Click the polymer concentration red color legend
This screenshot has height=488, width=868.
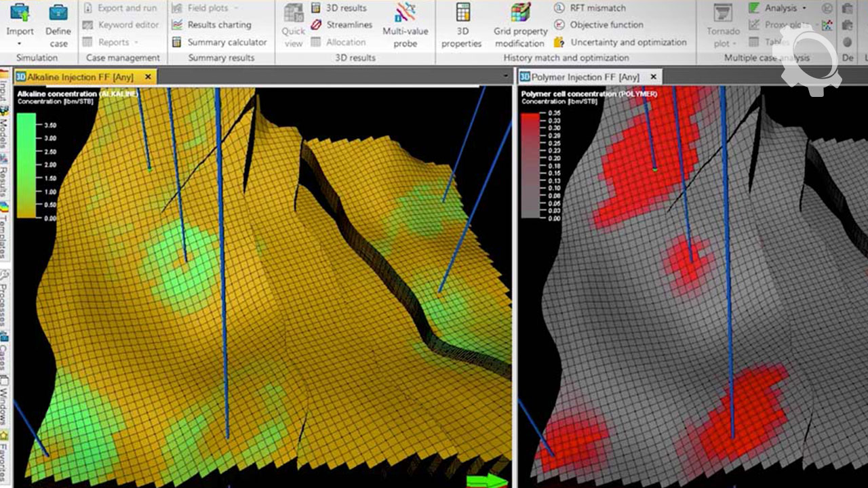click(x=530, y=166)
